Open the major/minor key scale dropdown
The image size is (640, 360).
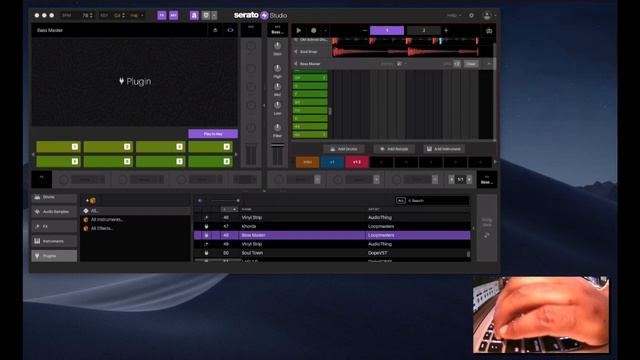tap(137, 16)
